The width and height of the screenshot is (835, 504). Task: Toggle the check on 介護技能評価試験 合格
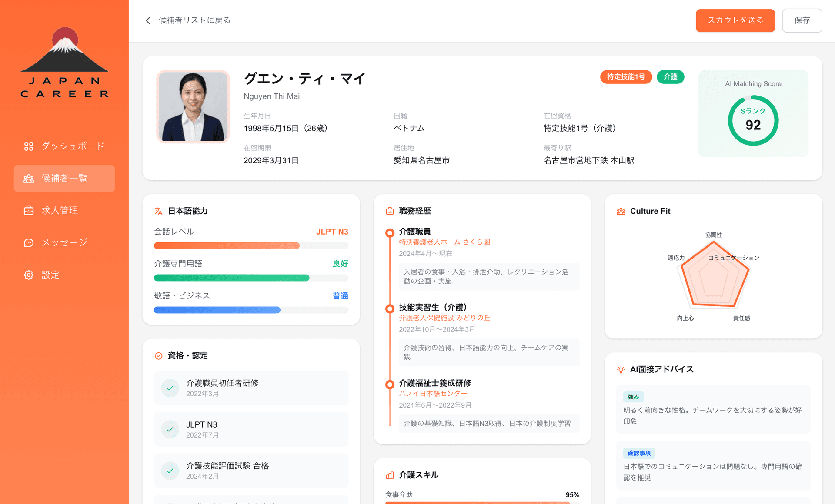170,471
